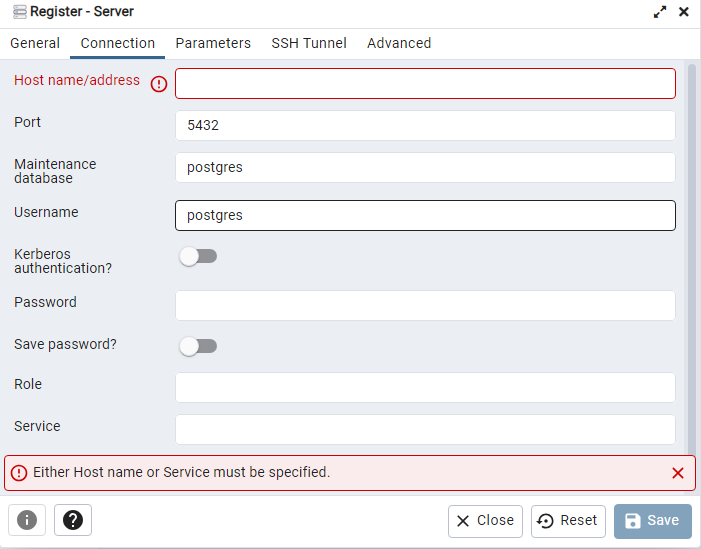Click the Host name error warning icon
This screenshot has width=701, height=549.
pyautogui.click(x=159, y=84)
